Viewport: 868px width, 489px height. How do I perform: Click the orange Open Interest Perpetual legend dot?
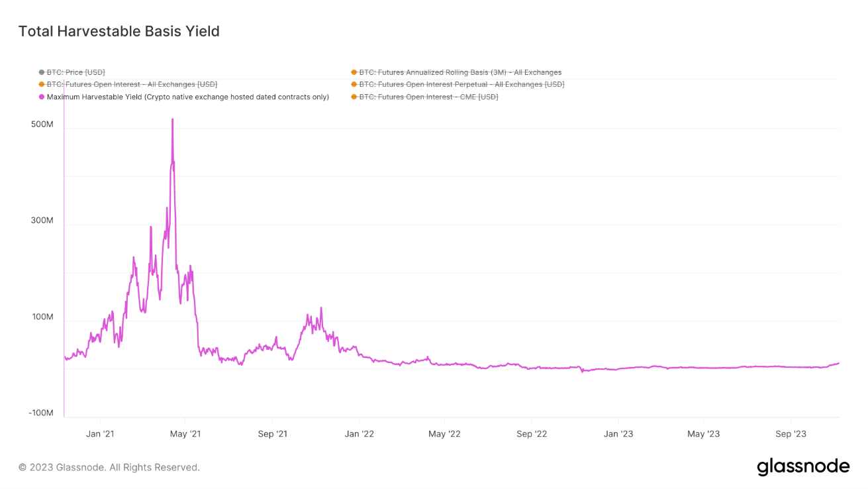click(354, 85)
